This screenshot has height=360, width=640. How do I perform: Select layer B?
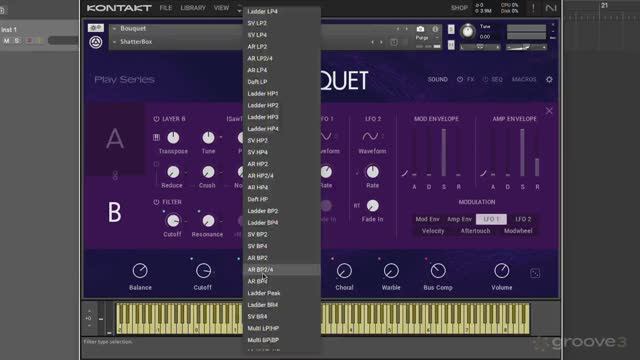tap(115, 212)
